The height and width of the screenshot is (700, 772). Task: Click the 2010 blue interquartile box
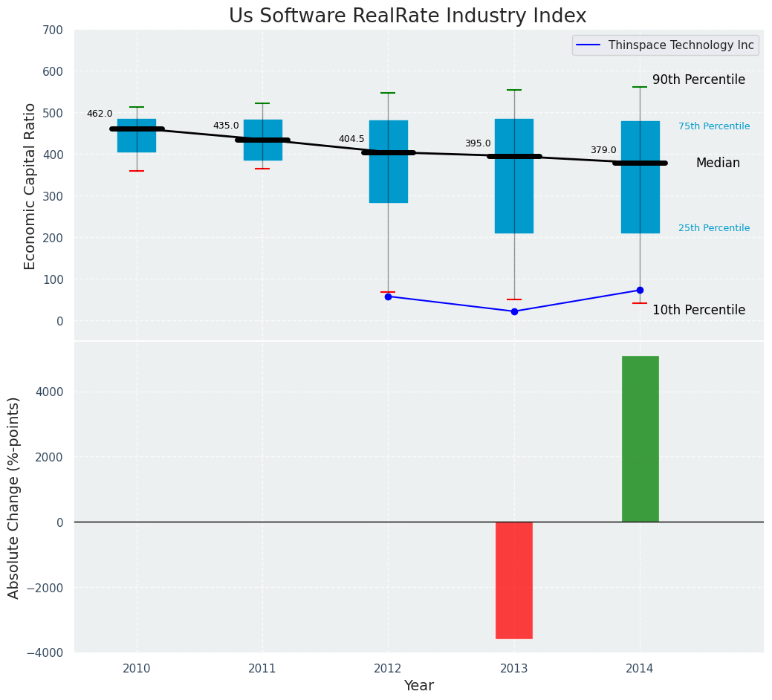pyautogui.click(x=137, y=135)
